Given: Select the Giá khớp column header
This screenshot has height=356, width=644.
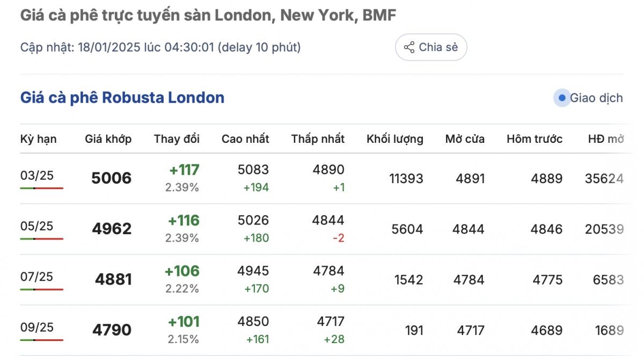Looking at the screenshot, I should click(x=108, y=139).
